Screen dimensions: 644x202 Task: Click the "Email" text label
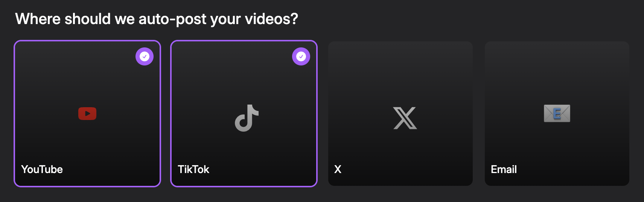[x=504, y=170]
